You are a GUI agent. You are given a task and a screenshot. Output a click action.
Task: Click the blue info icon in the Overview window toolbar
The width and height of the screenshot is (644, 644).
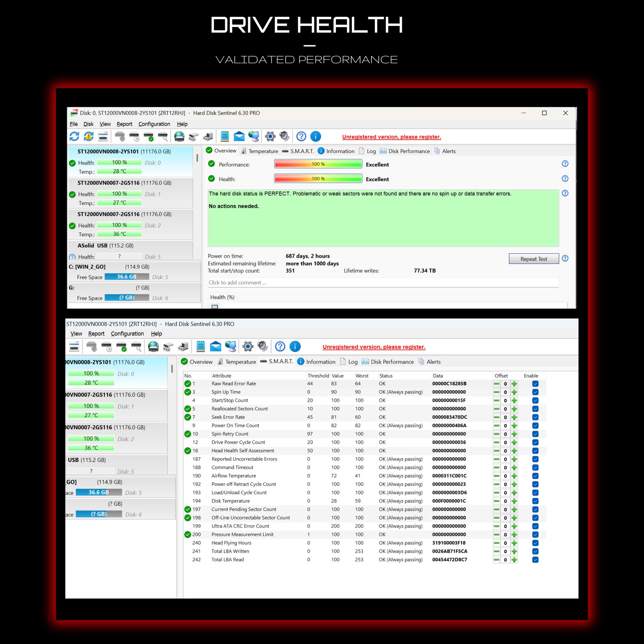point(316,136)
